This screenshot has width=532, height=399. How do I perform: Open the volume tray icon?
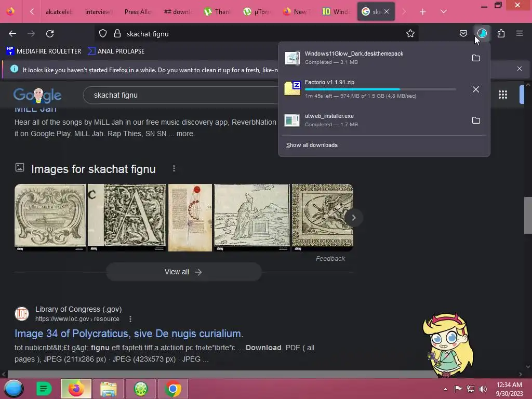coord(483,389)
